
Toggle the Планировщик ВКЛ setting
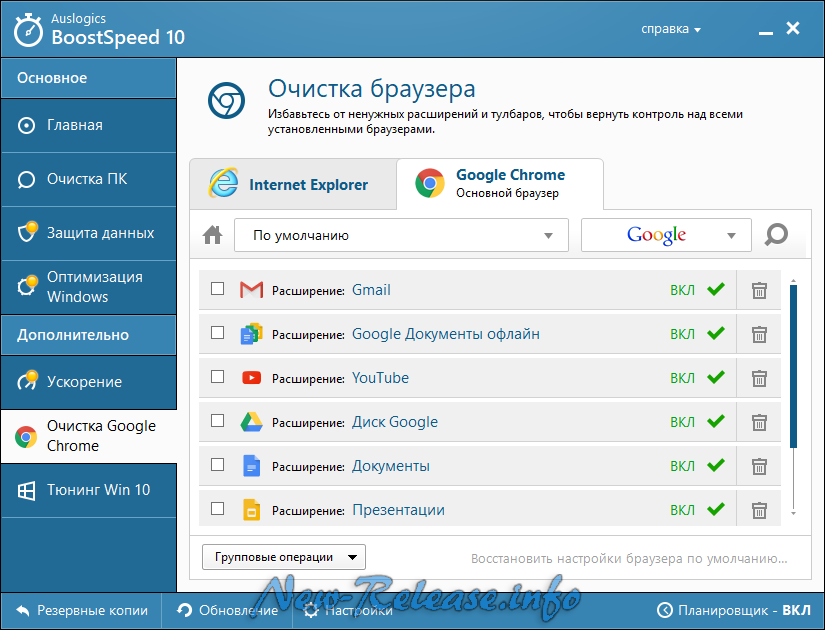click(734, 610)
